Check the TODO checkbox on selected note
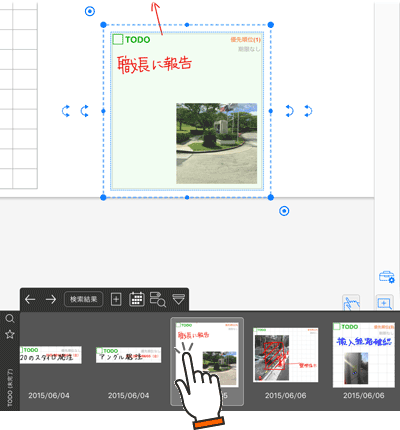The width and height of the screenshot is (400, 430). [118, 39]
